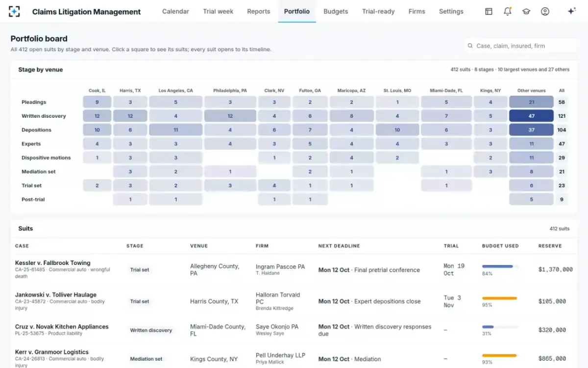Click the $1,370,000 reserve value
Image resolution: width=588 pixels, height=368 pixels.
[x=555, y=269]
